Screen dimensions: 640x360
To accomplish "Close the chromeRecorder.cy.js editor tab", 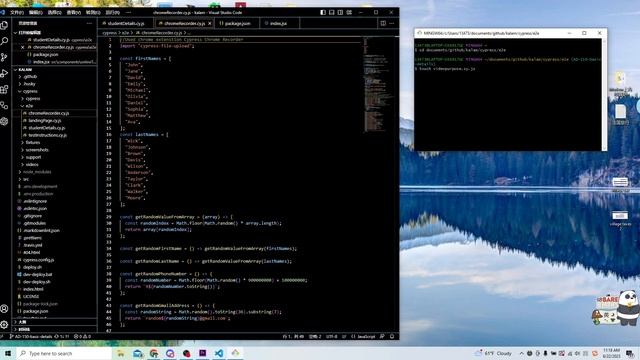I will point(210,24).
